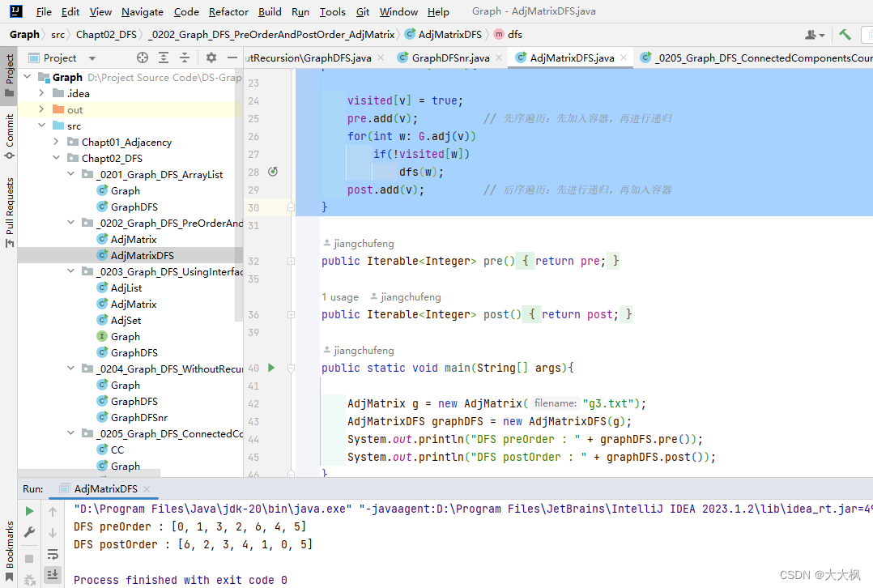Click the Chapt02_DFS breadcrumb
This screenshot has height=588, width=873.
tap(106, 35)
